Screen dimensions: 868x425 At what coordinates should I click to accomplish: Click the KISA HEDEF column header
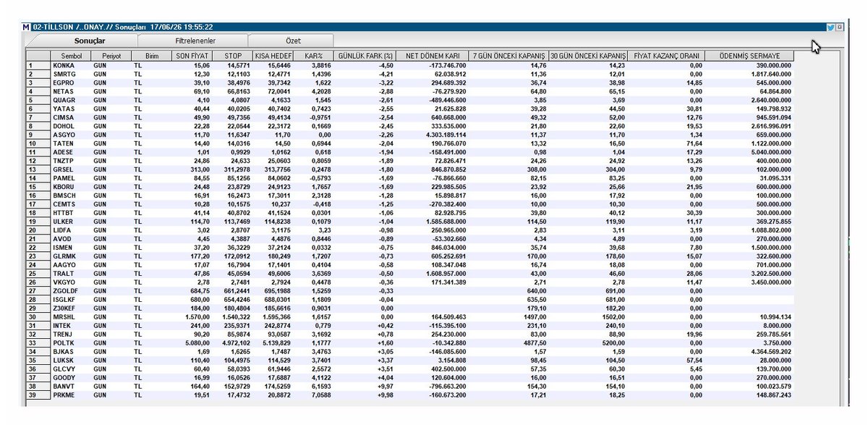click(273, 56)
